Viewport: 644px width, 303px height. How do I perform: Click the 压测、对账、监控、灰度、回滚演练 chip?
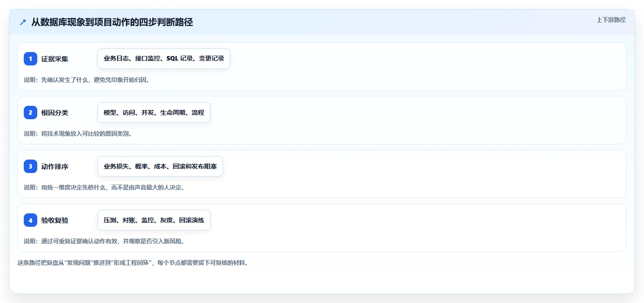pyautogui.click(x=154, y=220)
